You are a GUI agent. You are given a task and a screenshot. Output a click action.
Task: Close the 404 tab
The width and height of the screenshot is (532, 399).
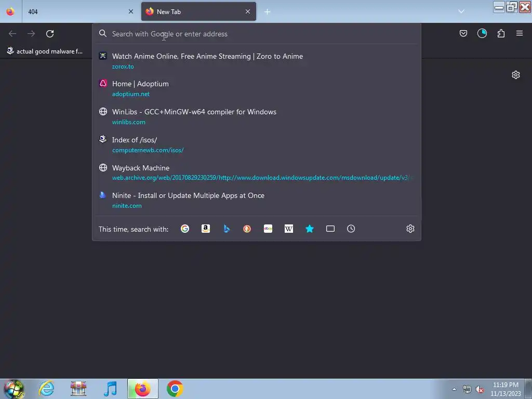[131, 11]
